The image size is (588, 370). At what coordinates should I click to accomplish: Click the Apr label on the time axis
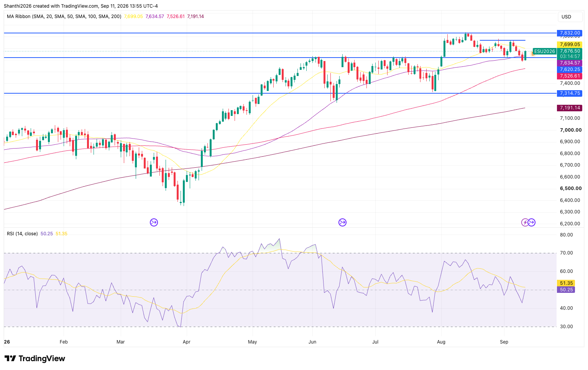187,342
